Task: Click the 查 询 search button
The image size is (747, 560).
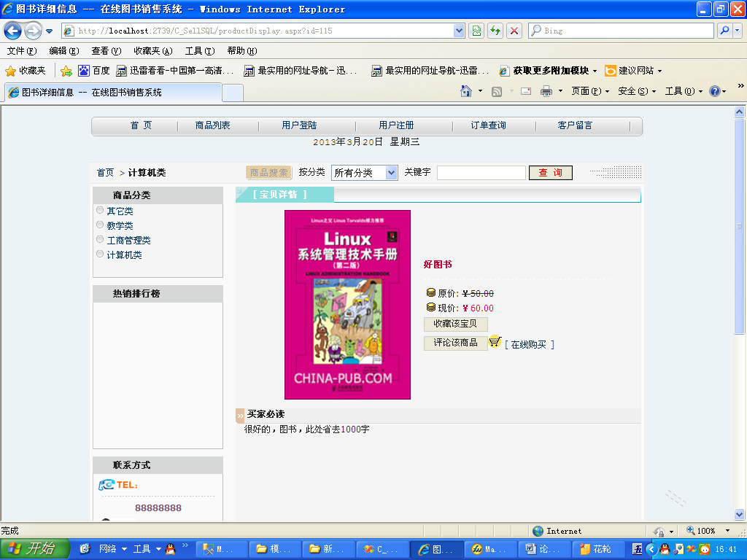Action: 550,173
